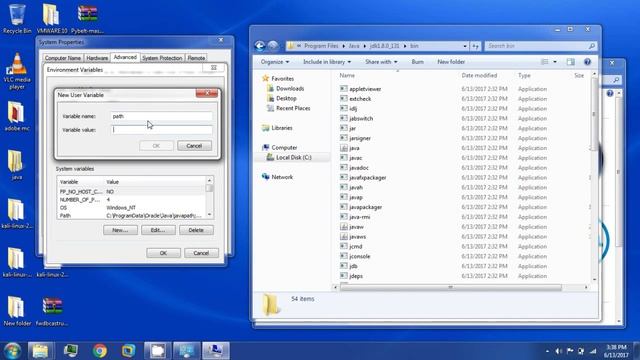This screenshot has width=640, height=360.
Task: Switch to the Remote tab
Action: (x=196, y=58)
